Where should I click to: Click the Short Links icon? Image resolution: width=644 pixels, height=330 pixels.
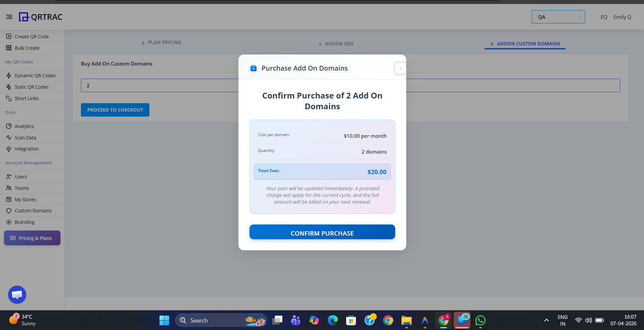tap(9, 98)
